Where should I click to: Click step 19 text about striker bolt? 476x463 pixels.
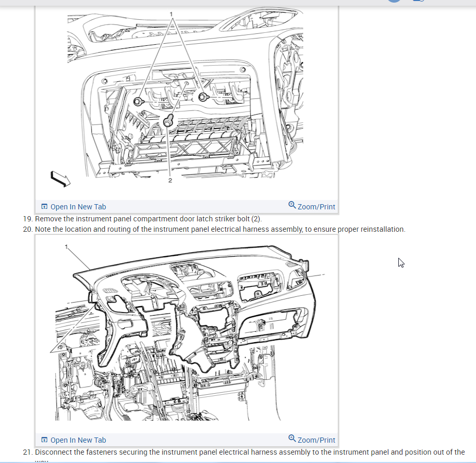coord(149,219)
